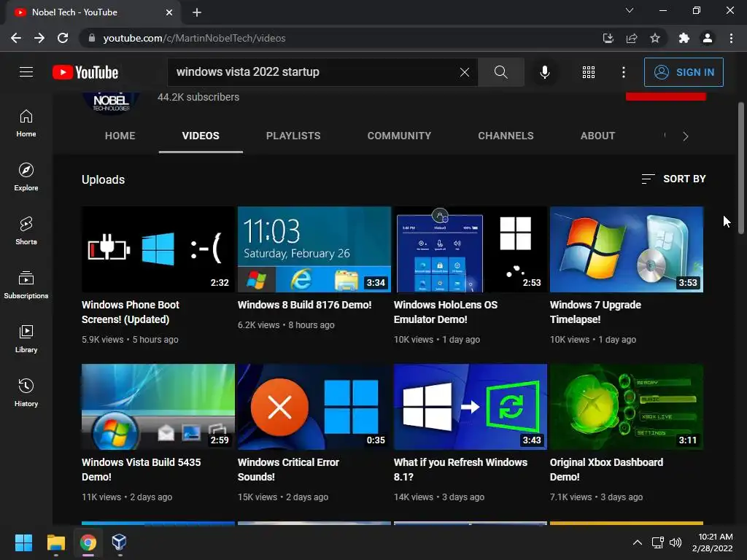Open Shorts in sidebar
Screen dimensions: 747x560
pyautogui.click(x=26, y=231)
